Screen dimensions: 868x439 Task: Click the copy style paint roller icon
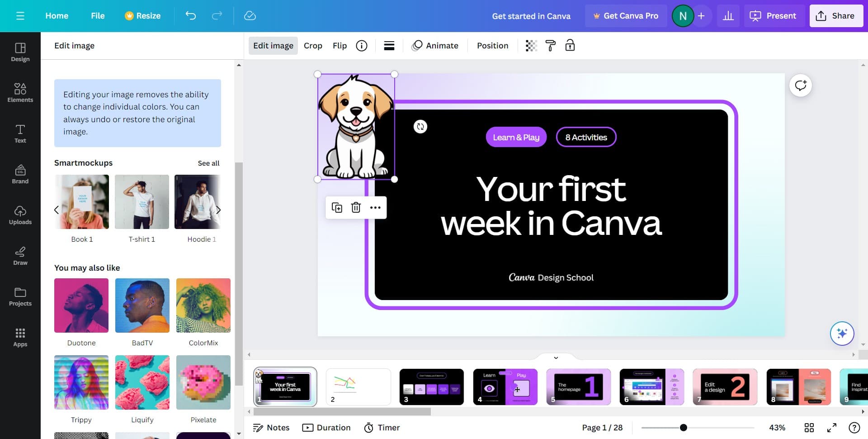[x=550, y=46]
